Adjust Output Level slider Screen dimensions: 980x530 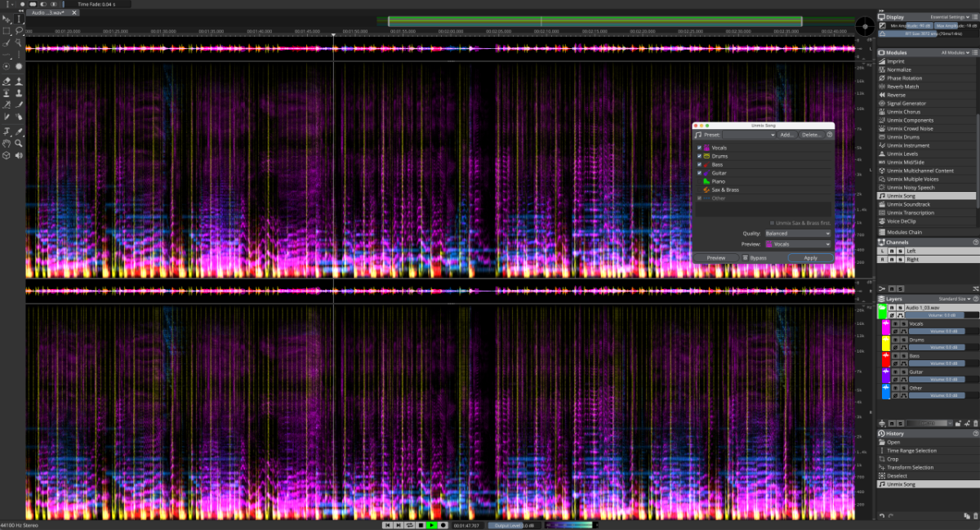click(514, 525)
